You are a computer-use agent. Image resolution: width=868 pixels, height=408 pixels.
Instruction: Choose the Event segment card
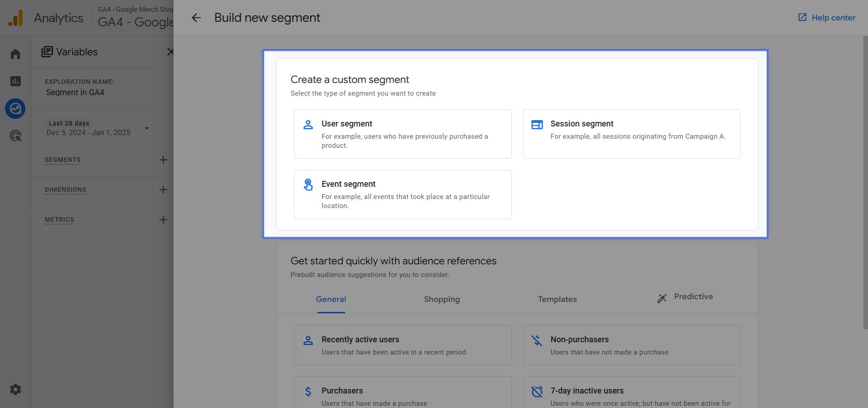pyautogui.click(x=403, y=194)
